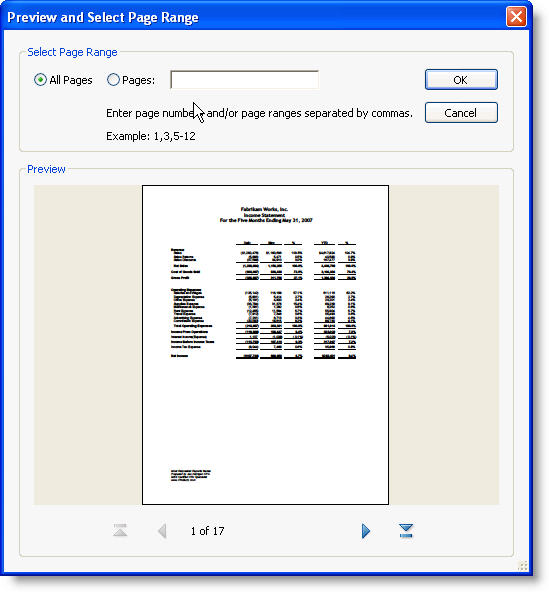549x592 pixels.
Task: Click the Fabrikam Works heading in preview
Action: coord(264,209)
